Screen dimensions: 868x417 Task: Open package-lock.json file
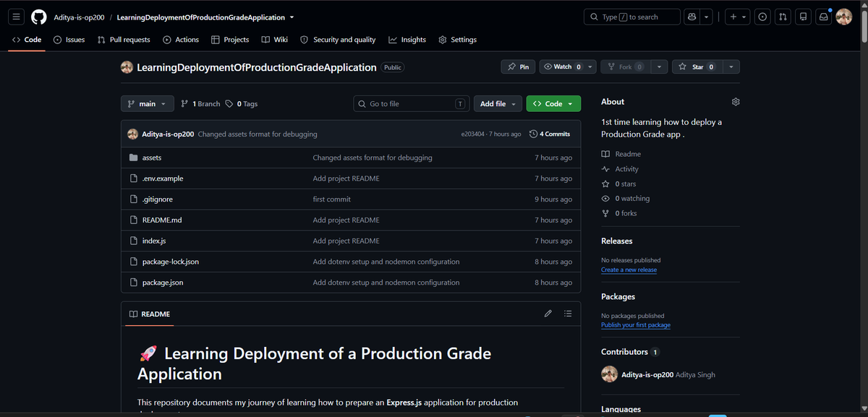pos(171,262)
